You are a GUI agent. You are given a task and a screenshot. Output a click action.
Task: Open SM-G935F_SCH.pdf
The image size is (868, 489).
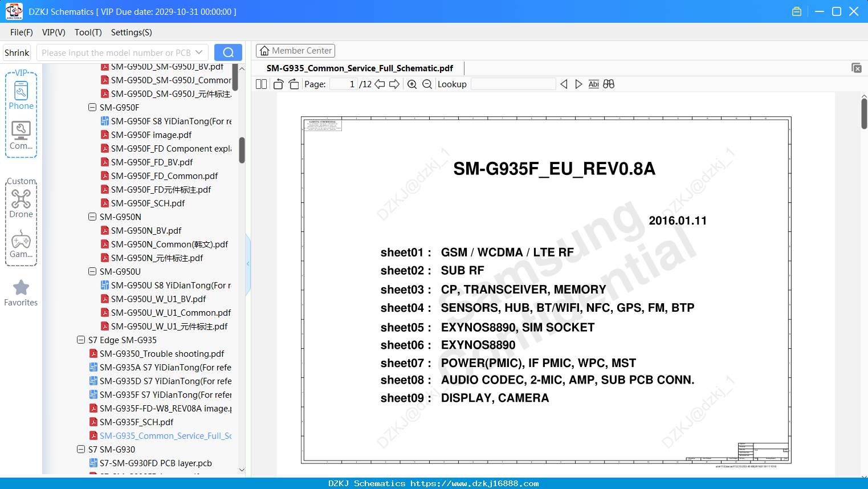(136, 422)
